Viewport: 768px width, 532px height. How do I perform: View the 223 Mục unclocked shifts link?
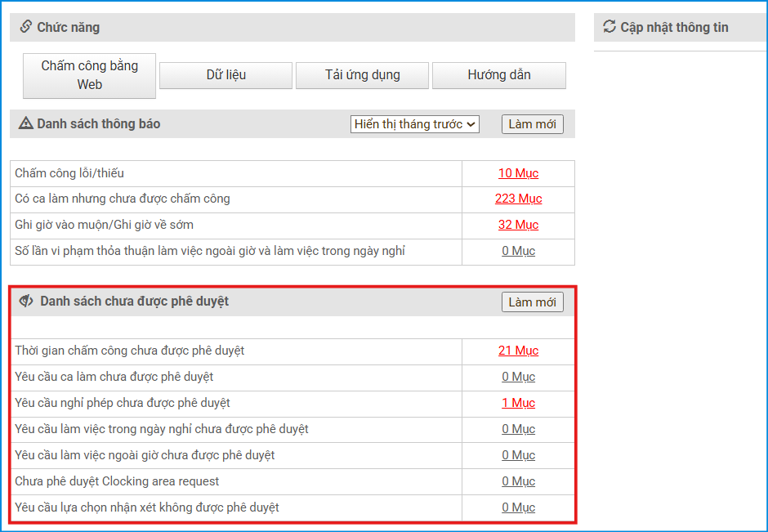(x=518, y=199)
